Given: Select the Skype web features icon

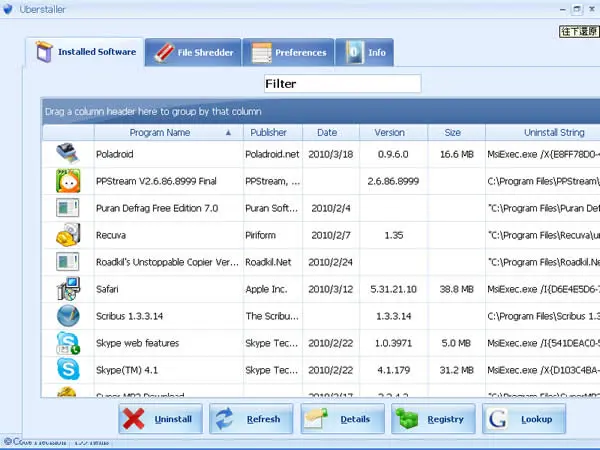Looking at the screenshot, I should tap(68, 343).
